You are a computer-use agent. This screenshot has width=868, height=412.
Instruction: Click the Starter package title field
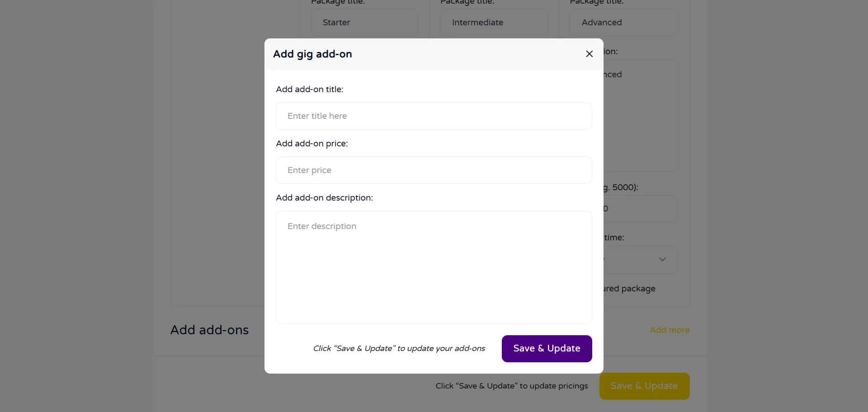point(364,23)
